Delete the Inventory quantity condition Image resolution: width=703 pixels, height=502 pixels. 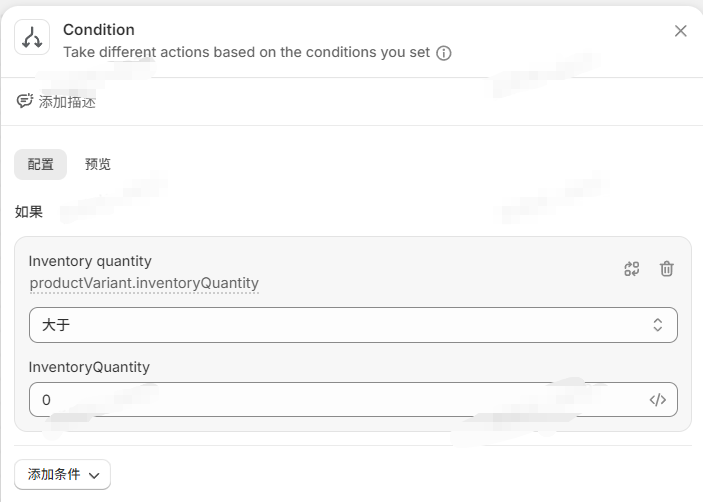coord(667,268)
